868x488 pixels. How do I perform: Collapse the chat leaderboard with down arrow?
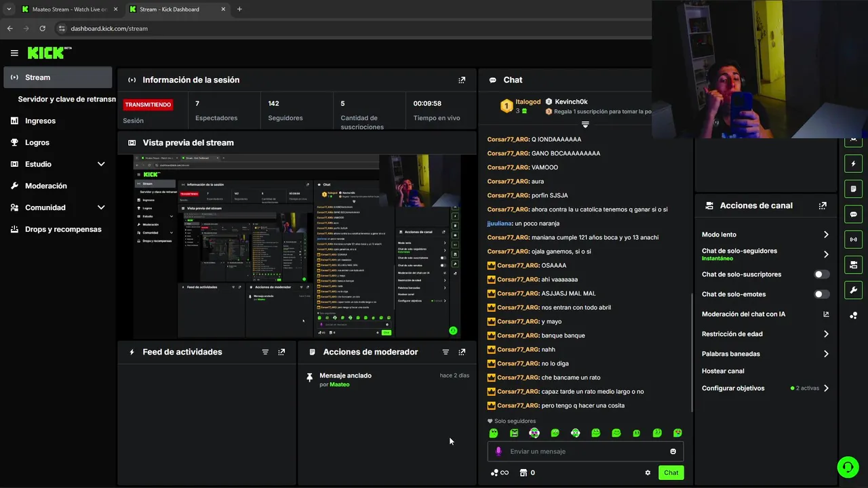point(585,125)
